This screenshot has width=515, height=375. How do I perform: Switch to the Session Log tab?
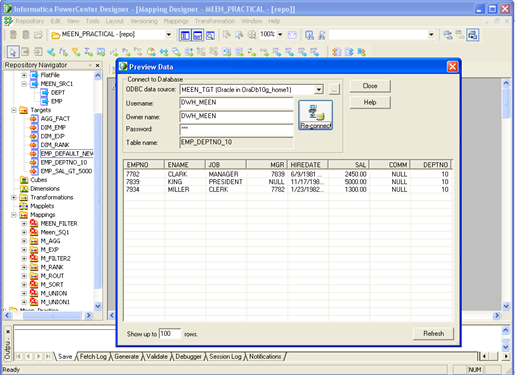coord(225,356)
